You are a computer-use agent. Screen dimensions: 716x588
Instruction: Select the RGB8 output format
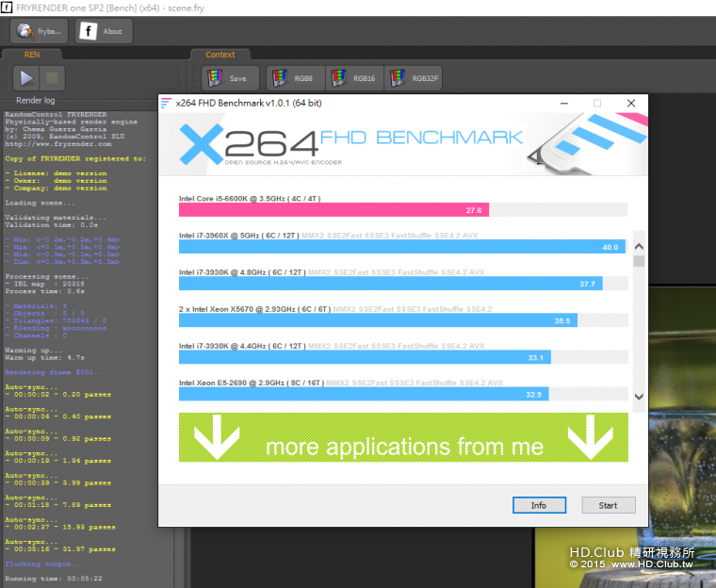pyautogui.click(x=294, y=78)
